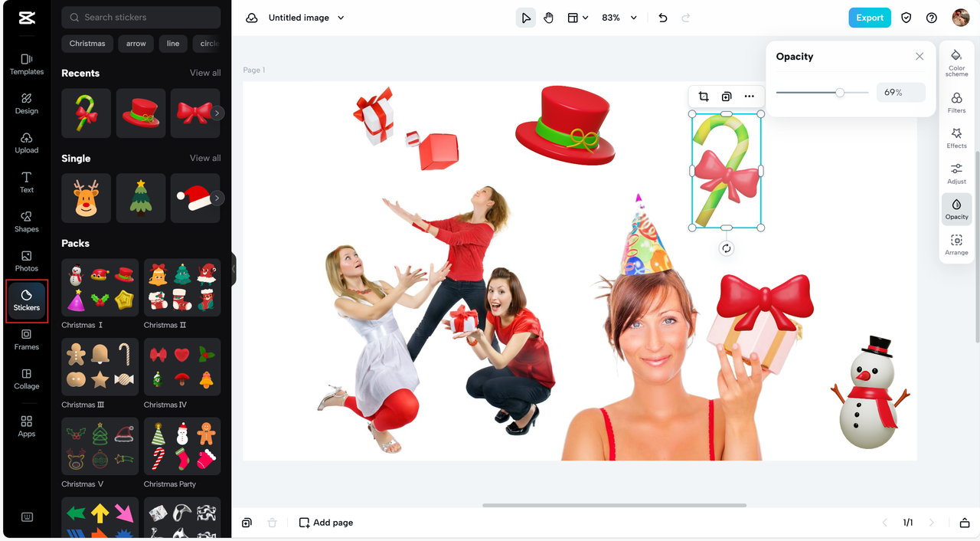Pick the reindeer single sticker

(86, 198)
